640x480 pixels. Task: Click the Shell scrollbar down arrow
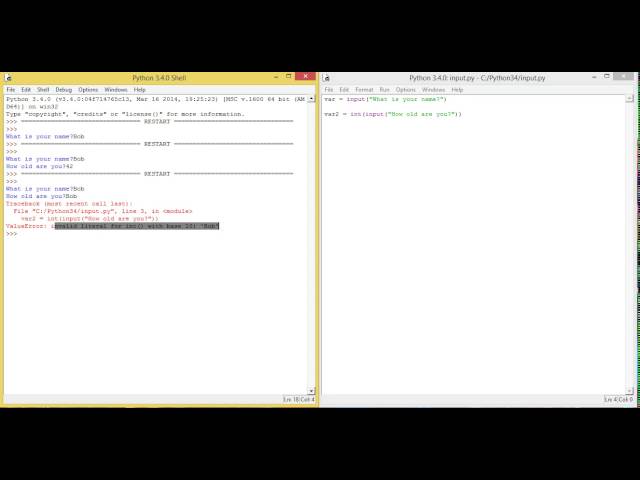(311, 391)
